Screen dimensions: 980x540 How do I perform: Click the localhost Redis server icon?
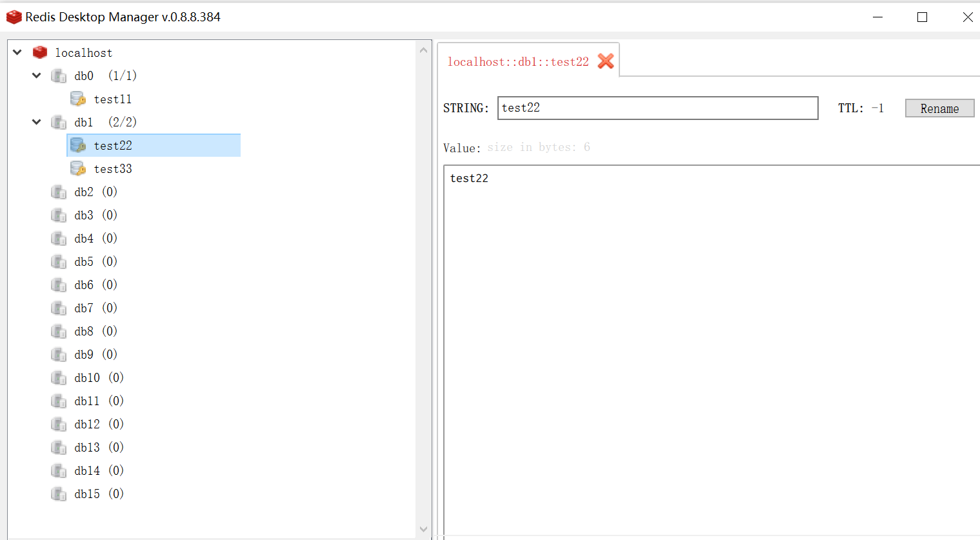(x=40, y=52)
